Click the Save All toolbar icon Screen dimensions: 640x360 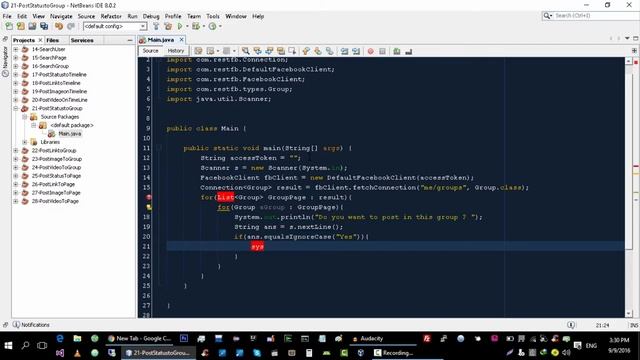(x=44, y=26)
